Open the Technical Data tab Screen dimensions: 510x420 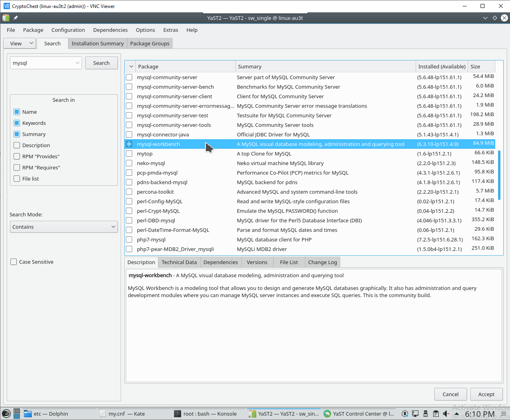[179, 262]
